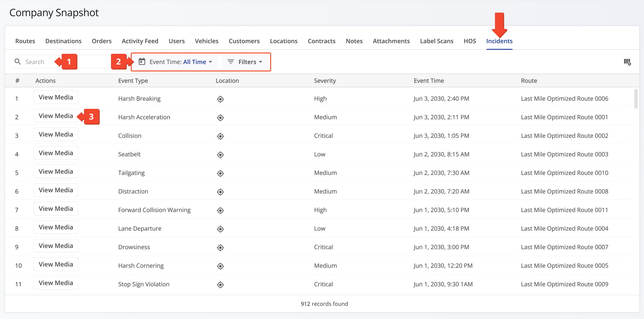Viewport: 644px width, 319px height.
Task: Switch to the Vehicles tab
Action: coord(207,41)
